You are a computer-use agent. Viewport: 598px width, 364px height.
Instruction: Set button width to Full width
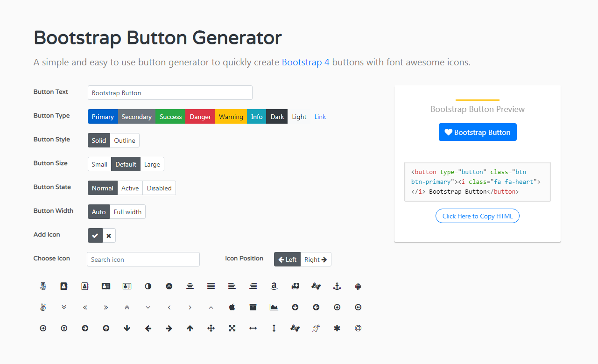[127, 212]
